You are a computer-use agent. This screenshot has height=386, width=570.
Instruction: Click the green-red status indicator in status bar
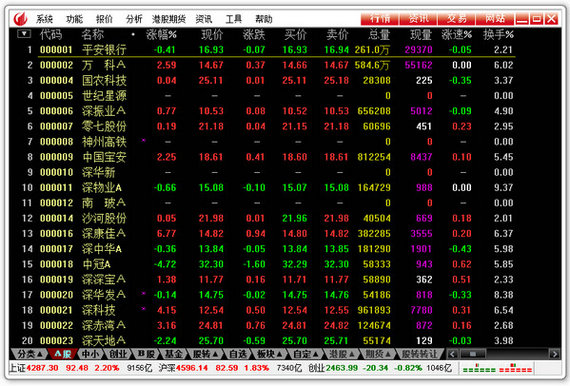point(497,368)
